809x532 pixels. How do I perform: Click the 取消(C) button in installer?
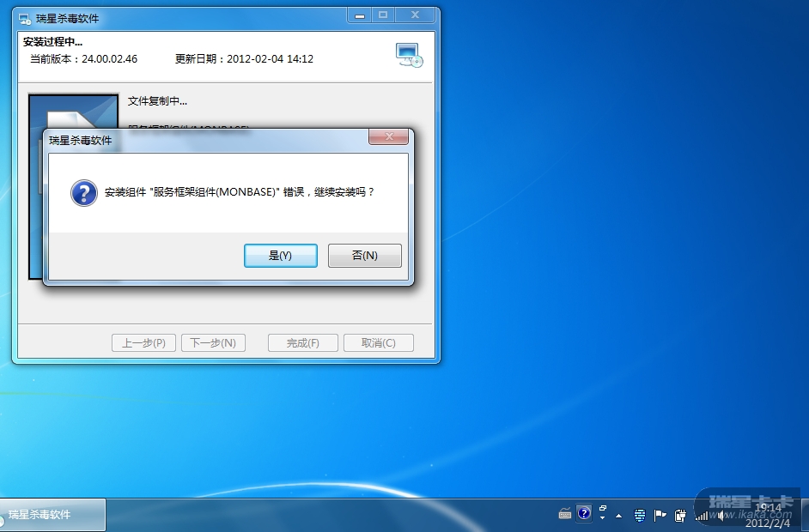pyautogui.click(x=378, y=343)
